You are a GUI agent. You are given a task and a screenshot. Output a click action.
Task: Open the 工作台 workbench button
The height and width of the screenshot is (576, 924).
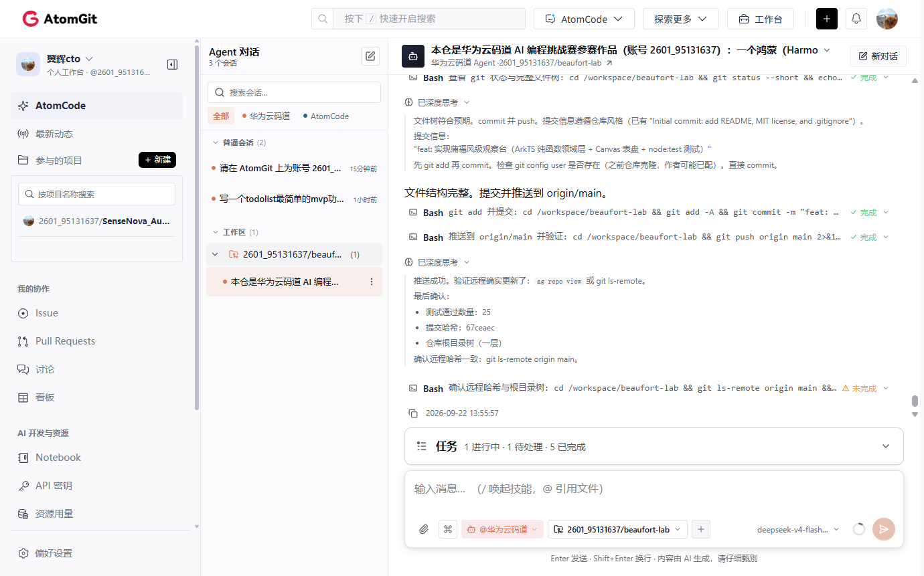pyautogui.click(x=760, y=19)
